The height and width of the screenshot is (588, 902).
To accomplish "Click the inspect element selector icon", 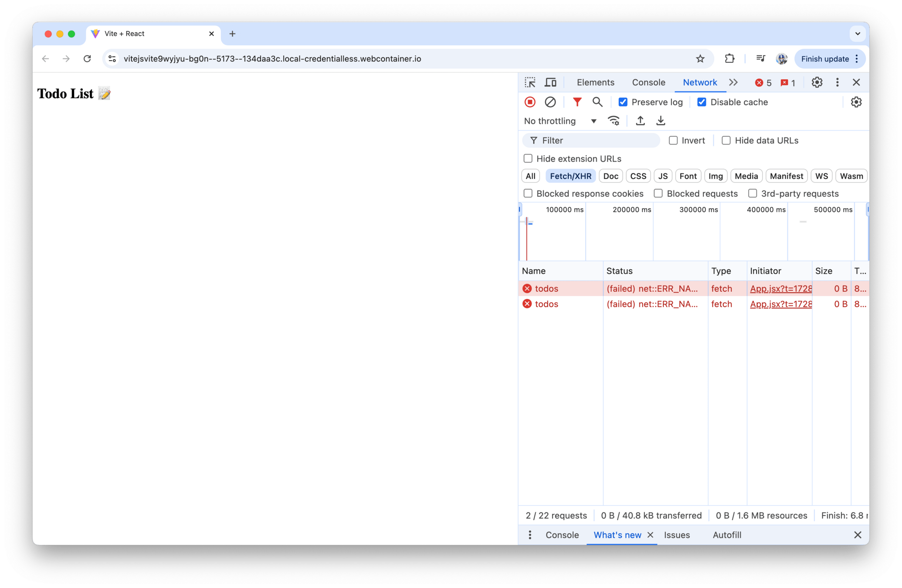I will point(530,82).
